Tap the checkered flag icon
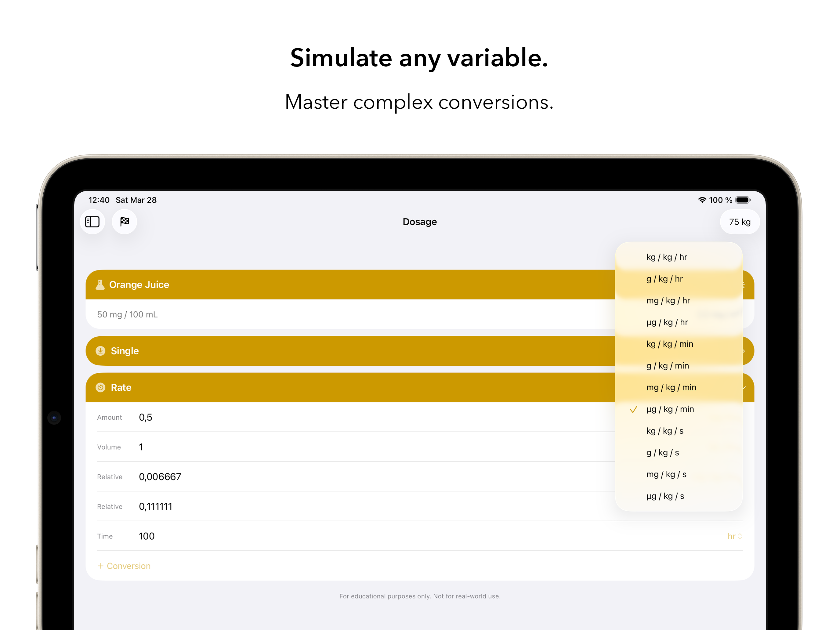Image resolution: width=840 pixels, height=630 pixels. coord(125,222)
